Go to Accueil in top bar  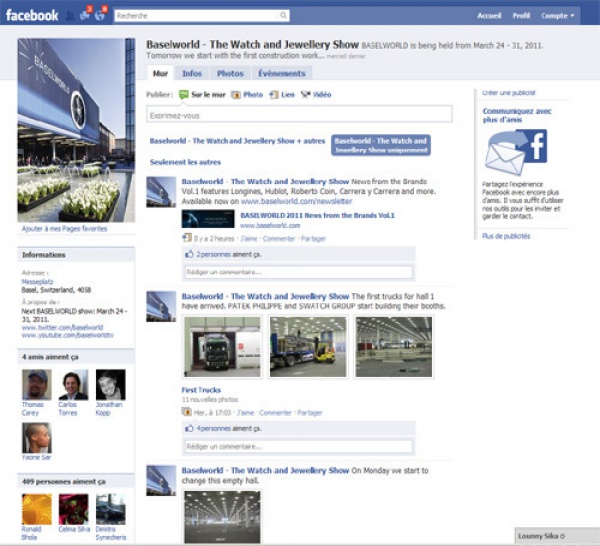coord(489,16)
